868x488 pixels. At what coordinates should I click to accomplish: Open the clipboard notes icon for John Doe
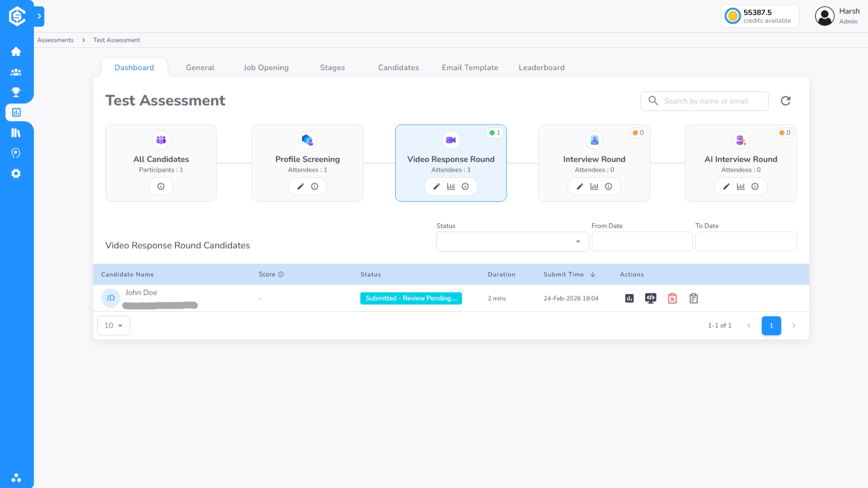[x=693, y=298]
